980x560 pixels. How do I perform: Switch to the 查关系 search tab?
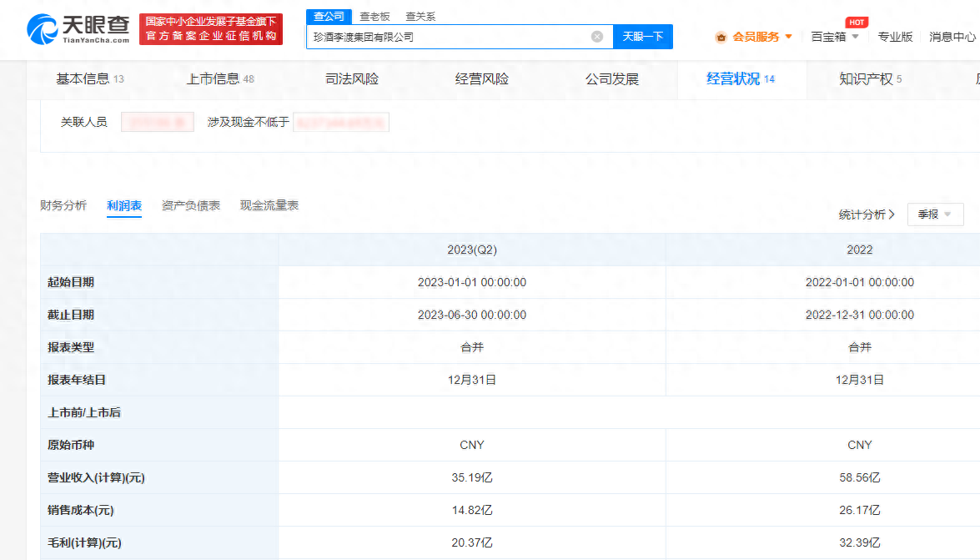(420, 17)
